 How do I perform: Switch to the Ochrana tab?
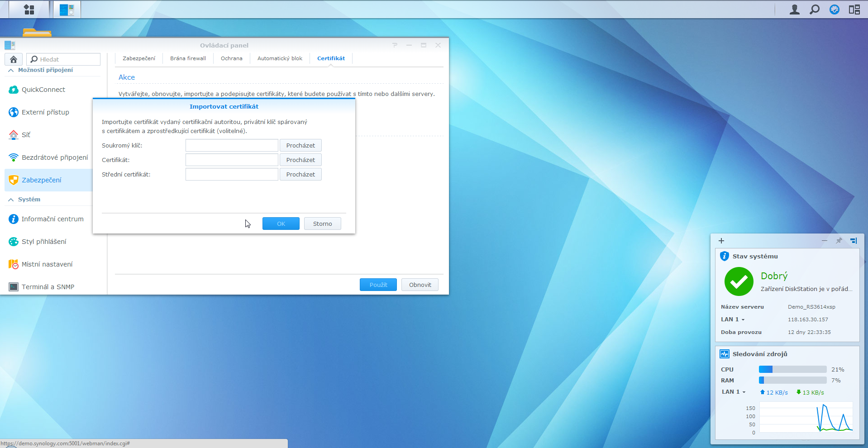232,58
